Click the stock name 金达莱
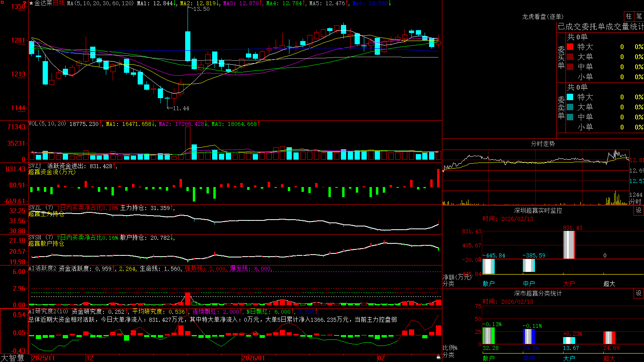Viewport: 644px width, 362px height. [x=43, y=3]
